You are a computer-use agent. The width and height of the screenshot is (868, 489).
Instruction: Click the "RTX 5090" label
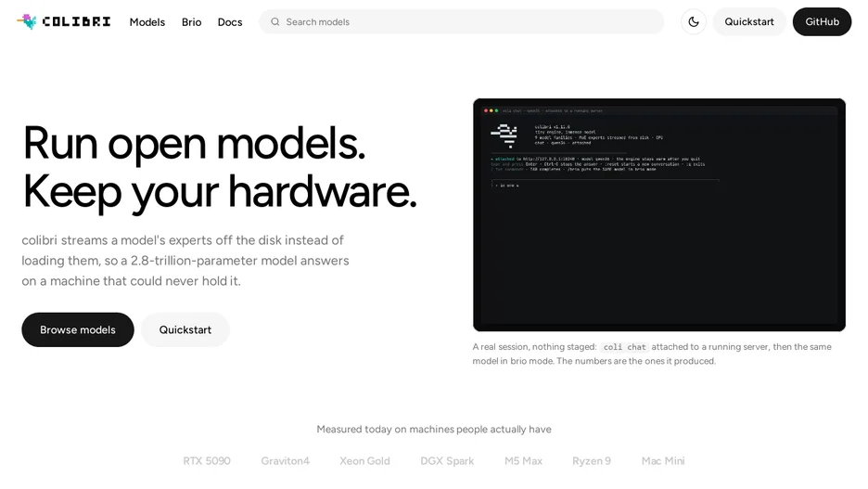207,461
